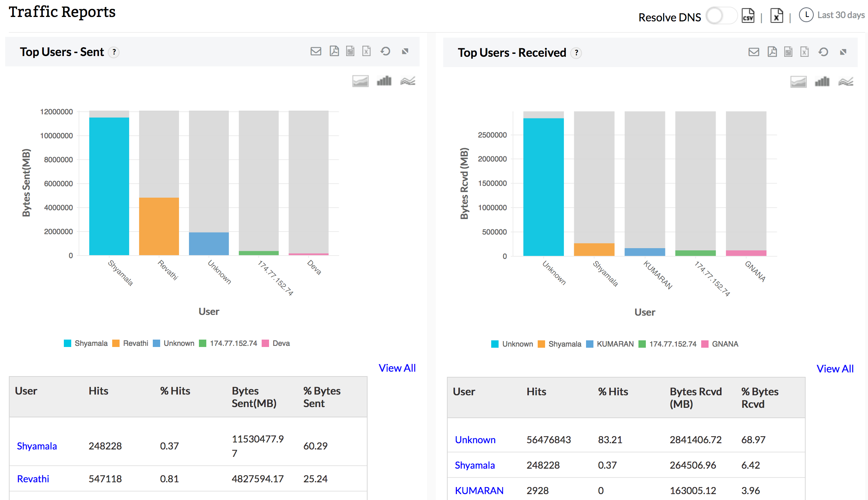
Task: Sort Sent table by % Bytes Sent header
Action: point(321,397)
